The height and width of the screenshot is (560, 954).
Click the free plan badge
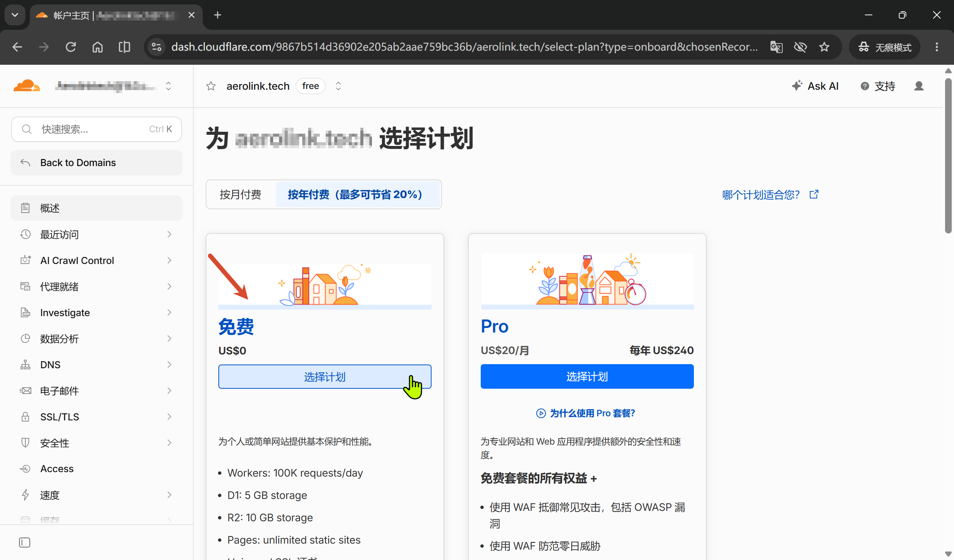click(x=310, y=86)
